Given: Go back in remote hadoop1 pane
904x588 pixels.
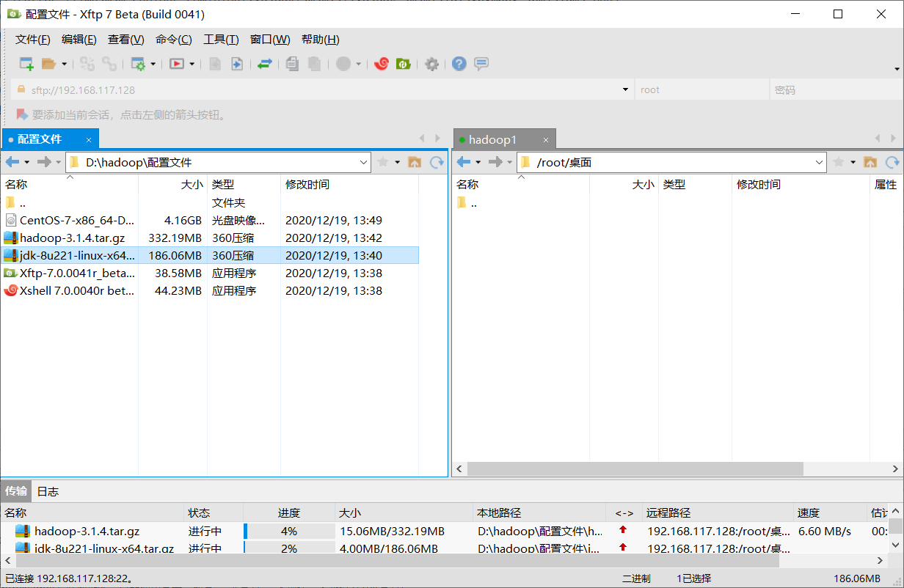Looking at the screenshot, I should (464, 162).
